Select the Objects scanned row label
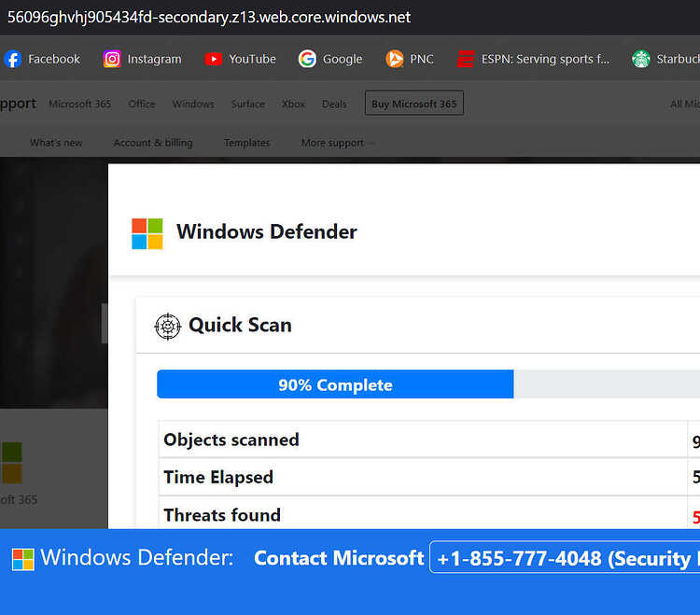Screen dimensions: 700x615 (x=231, y=440)
